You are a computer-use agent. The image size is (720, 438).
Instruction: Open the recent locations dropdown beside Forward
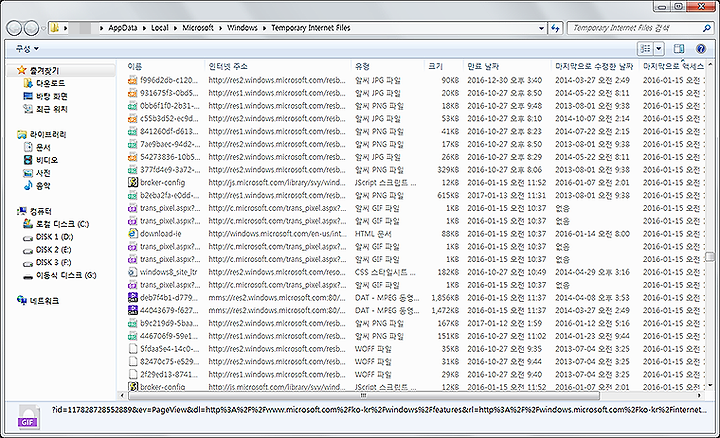click(43, 28)
